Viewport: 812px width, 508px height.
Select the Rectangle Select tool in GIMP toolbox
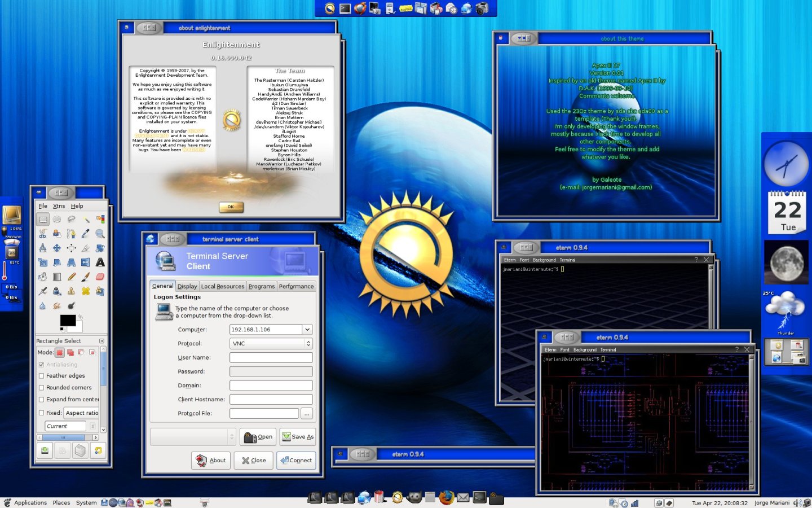(43, 219)
